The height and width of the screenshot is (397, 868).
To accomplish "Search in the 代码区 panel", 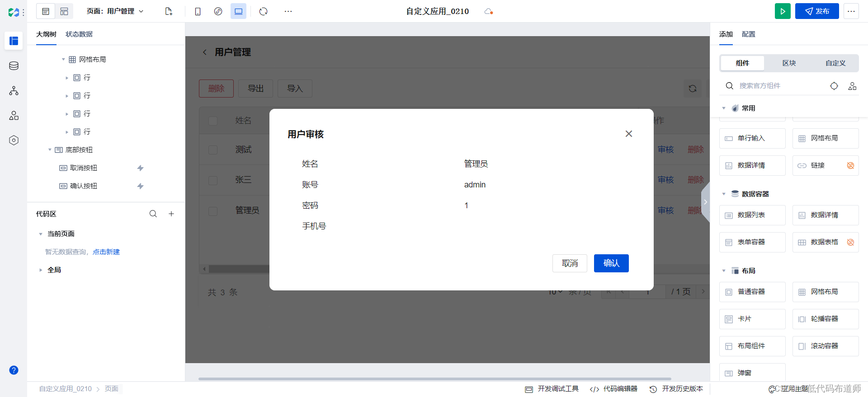I will point(153,214).
